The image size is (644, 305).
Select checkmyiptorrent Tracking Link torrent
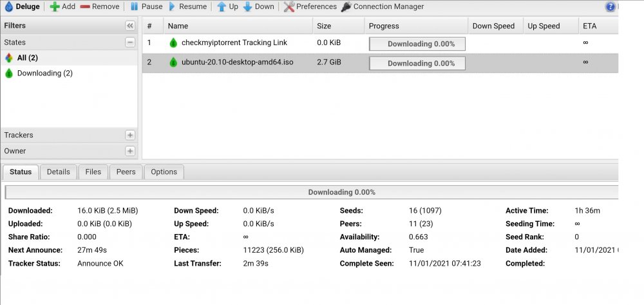tap(234, 43)
